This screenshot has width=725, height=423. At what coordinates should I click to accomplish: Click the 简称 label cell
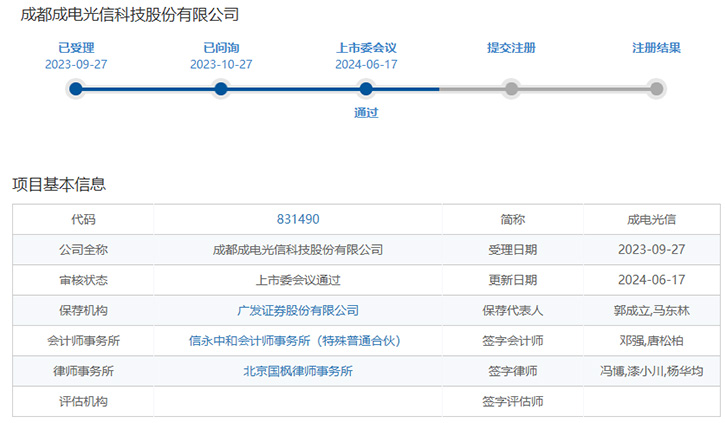tap(513, 219)
